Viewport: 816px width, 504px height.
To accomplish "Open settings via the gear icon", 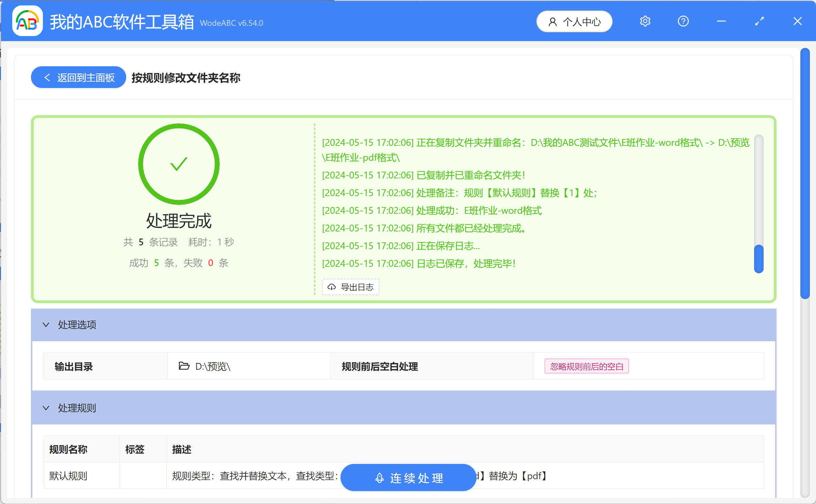I will (645, 21).
